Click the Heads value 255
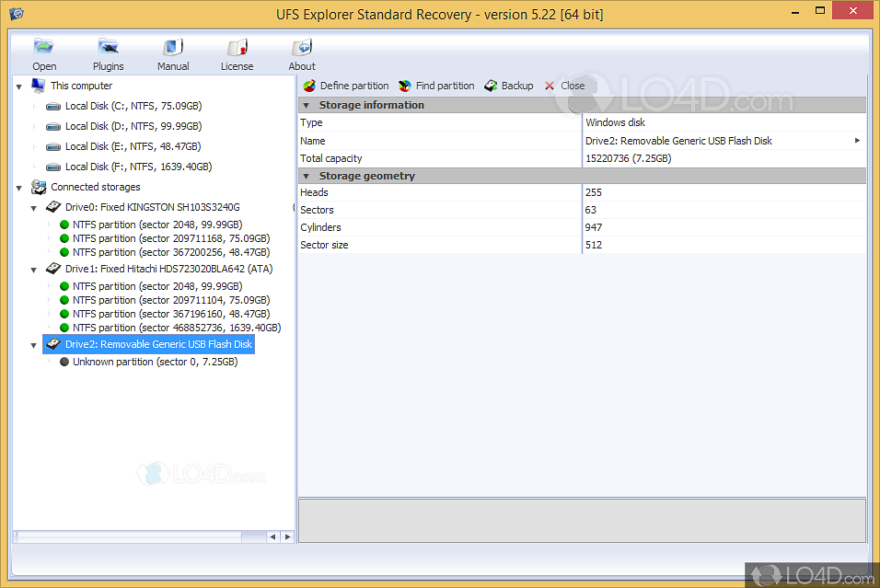The width and height of the screenshot is (880, 588). tap(593, 192)
